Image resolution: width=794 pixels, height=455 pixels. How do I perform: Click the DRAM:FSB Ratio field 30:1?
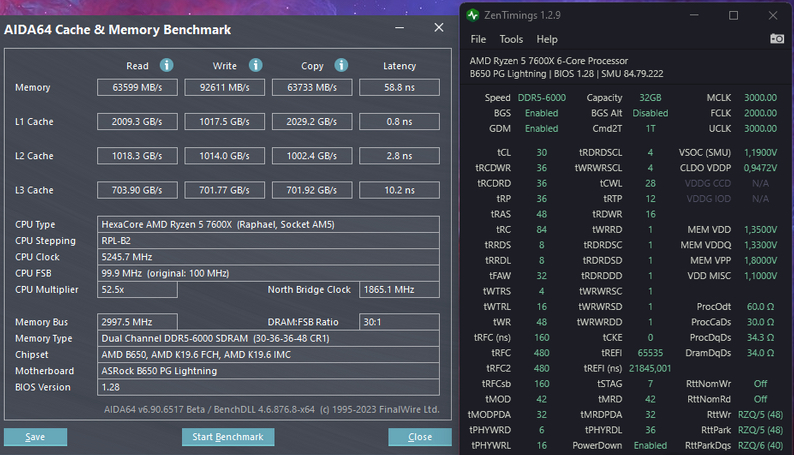pos(399,322)
